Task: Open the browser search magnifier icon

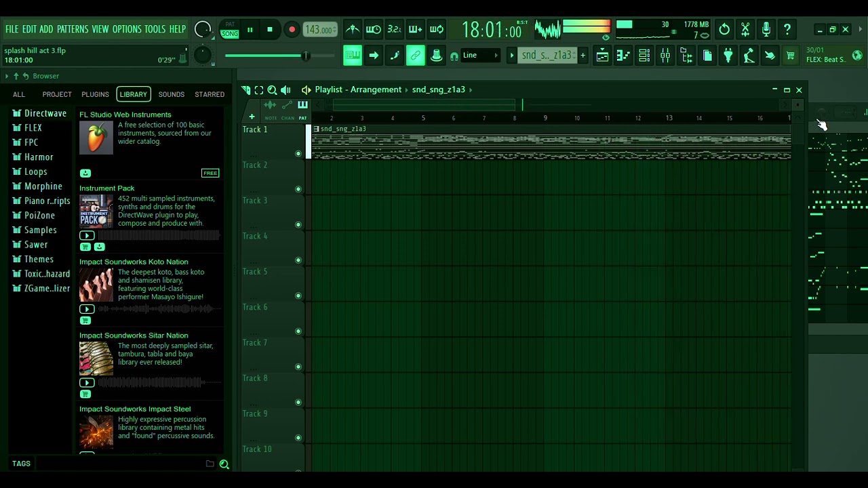Action: 224,464
